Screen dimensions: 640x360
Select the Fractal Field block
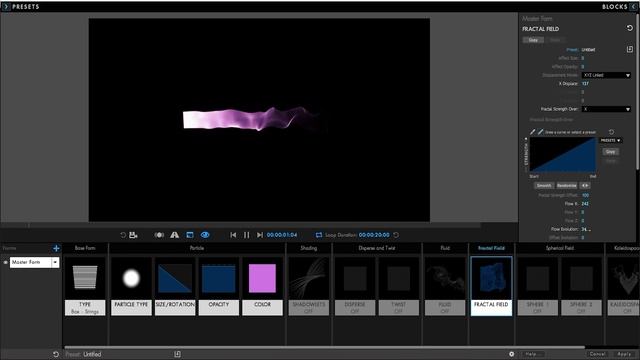491,286
